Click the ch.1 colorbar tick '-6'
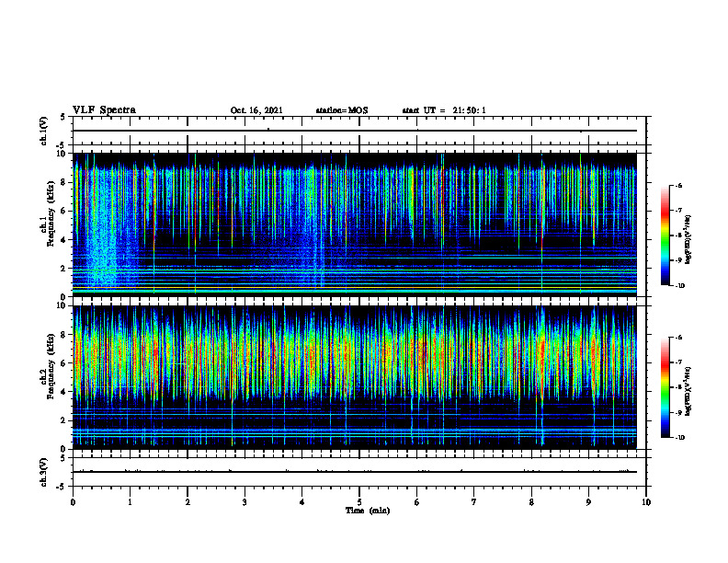Screen dimensions: 728x563 (678, 186)
